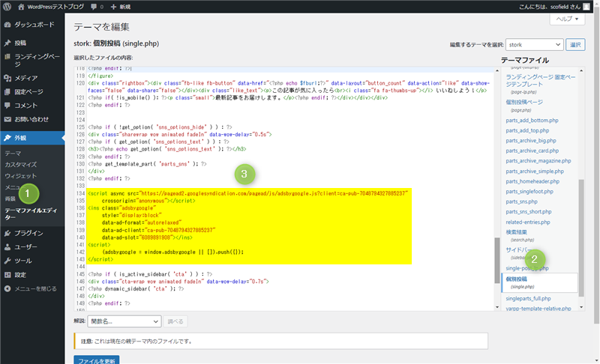Open site home icon WordPressテストブログ

(x=21, y=7)
